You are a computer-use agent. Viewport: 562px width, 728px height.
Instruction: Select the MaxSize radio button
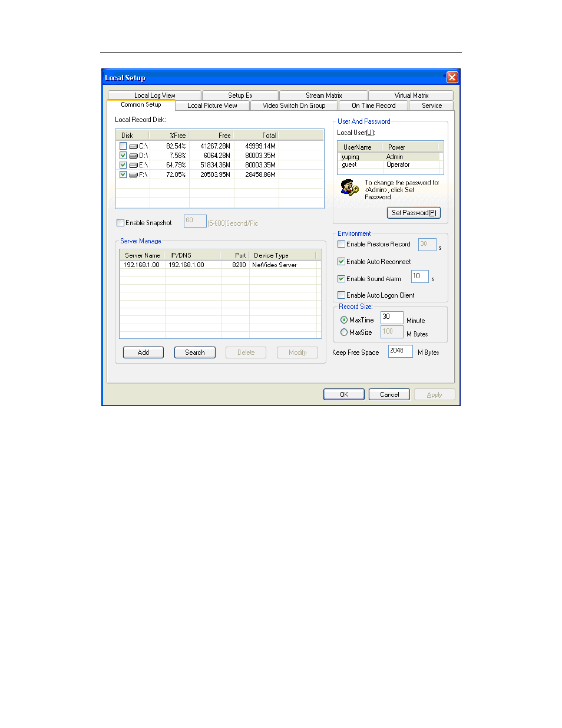click(x=344, y=332)
